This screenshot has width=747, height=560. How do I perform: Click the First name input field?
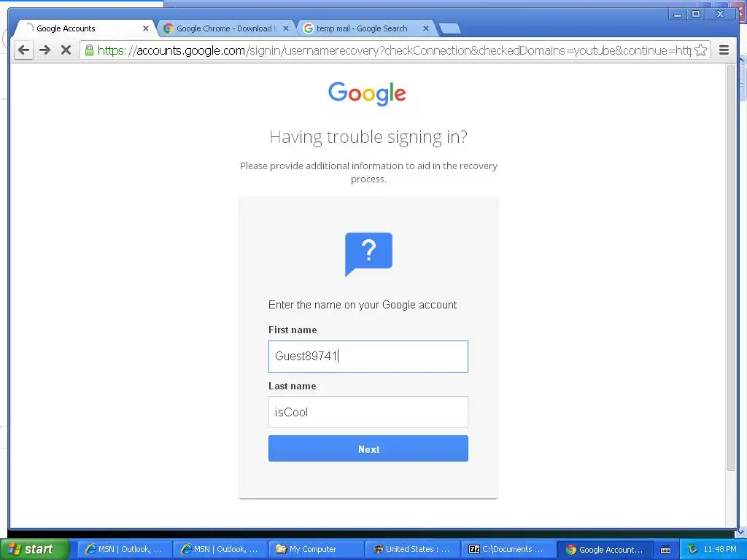click(368, 356)
